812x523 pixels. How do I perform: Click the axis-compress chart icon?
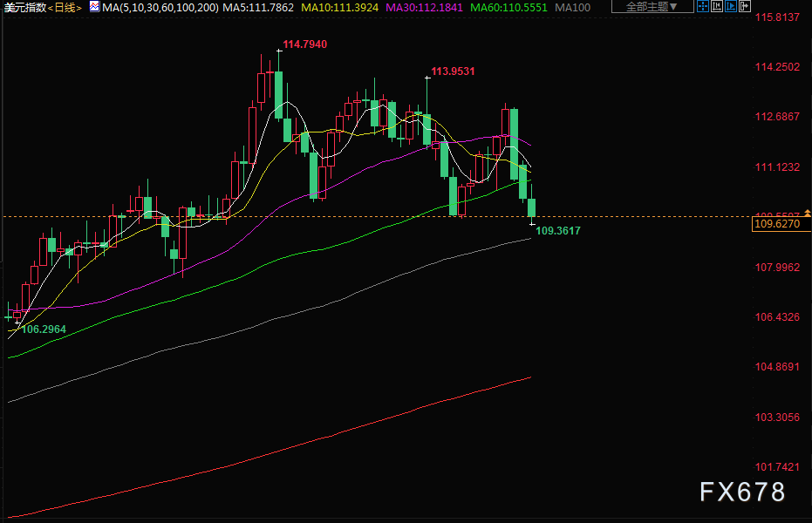coord(717,6)
